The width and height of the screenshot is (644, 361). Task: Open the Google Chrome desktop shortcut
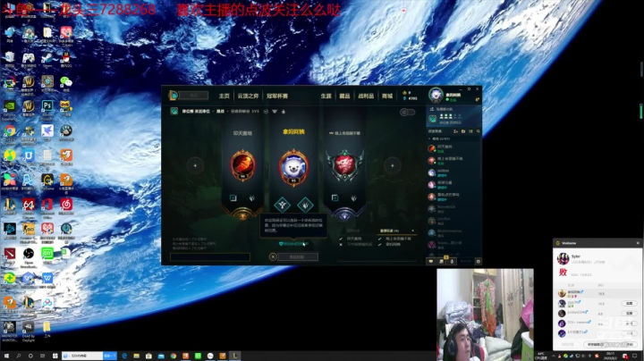10,132
